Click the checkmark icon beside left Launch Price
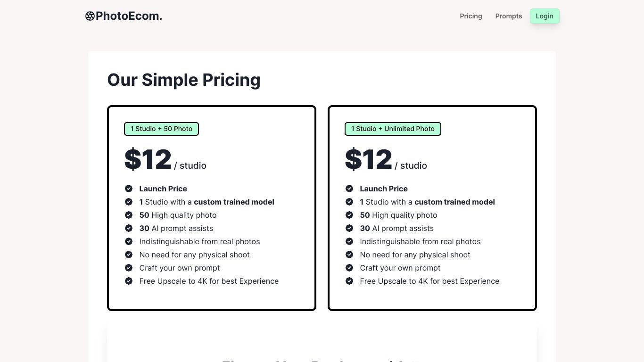 (129, 189)
